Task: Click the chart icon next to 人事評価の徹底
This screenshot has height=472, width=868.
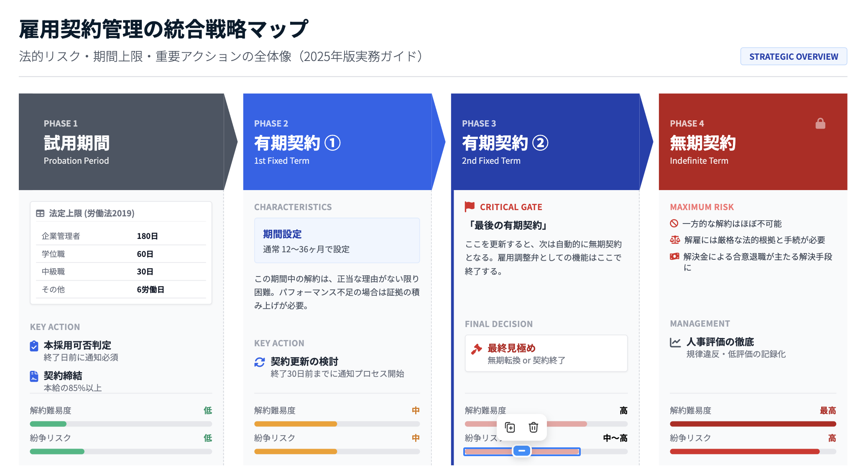Action: [675, 343]
